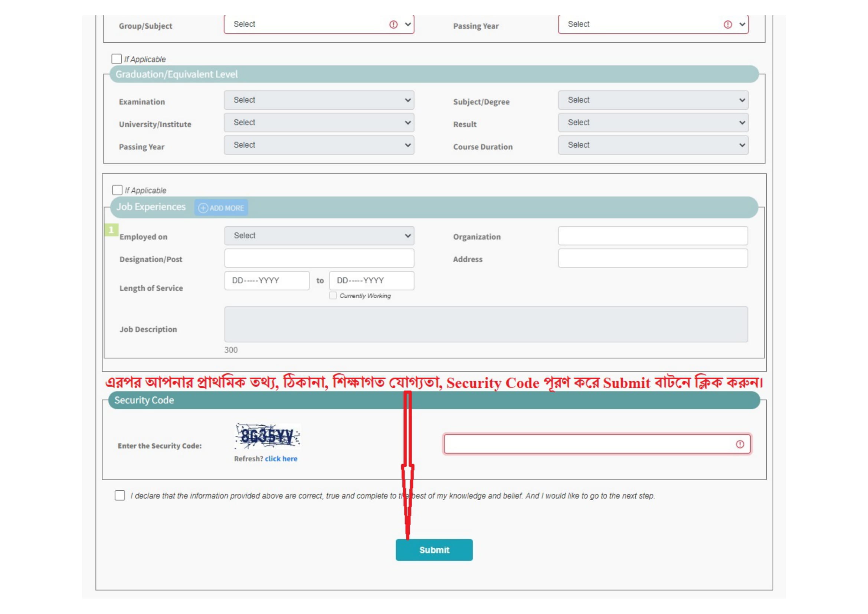This screenshot has width=868, height=614.
Task: Open the Course Duration dropdown
Action: 653,145
